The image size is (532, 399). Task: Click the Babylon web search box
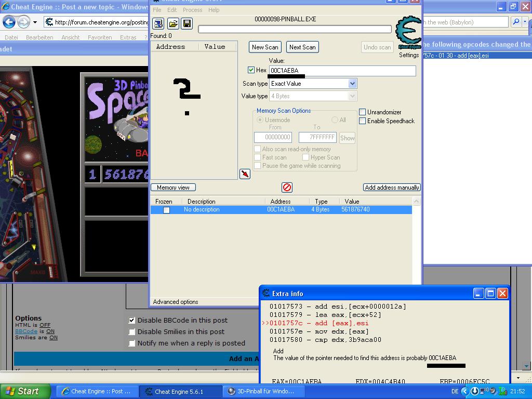(x=465, y=22)
